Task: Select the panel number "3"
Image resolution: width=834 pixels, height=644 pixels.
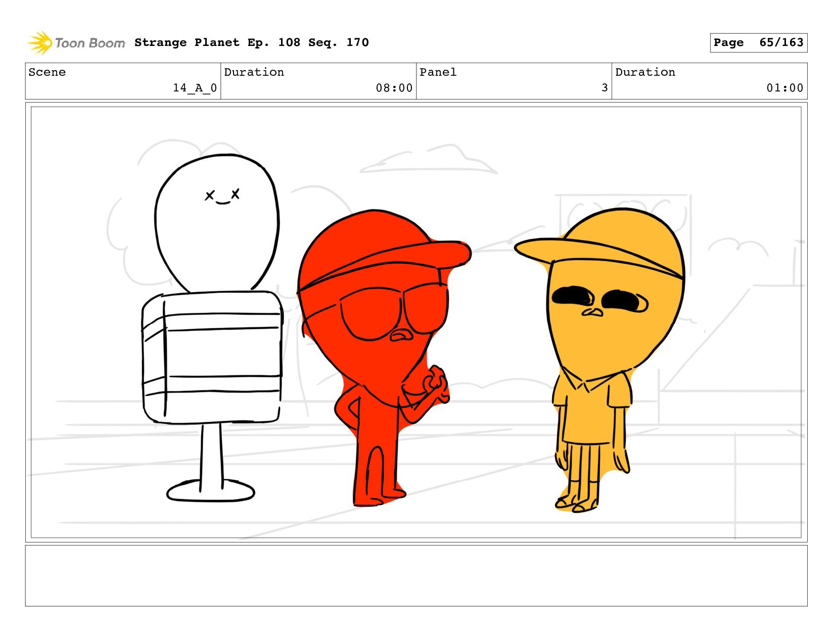Action: (605, 88)
